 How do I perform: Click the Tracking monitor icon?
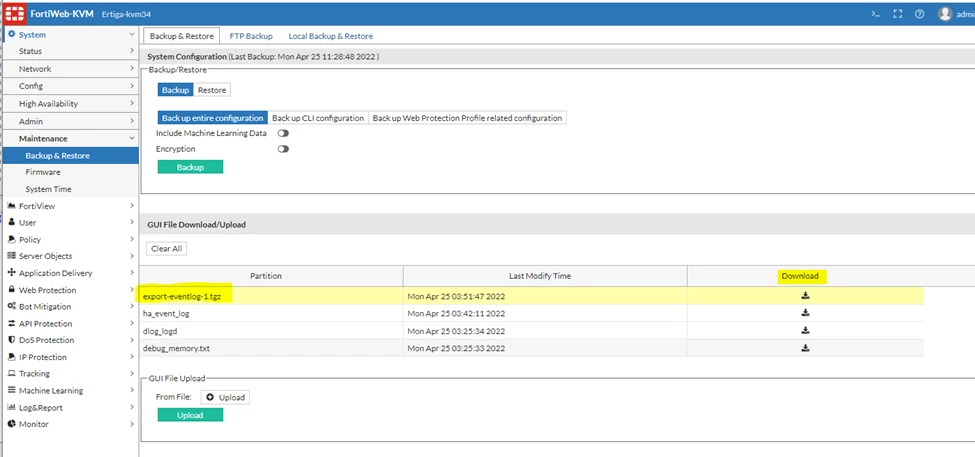coord(12,373)
